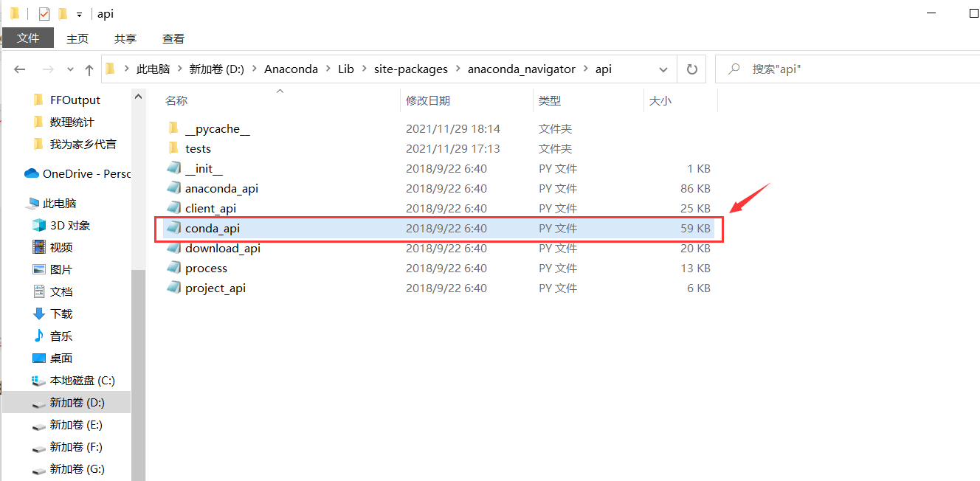Switch to the 主页 ribbon tab
Screen dimensions: 980x481
[77, 38]
